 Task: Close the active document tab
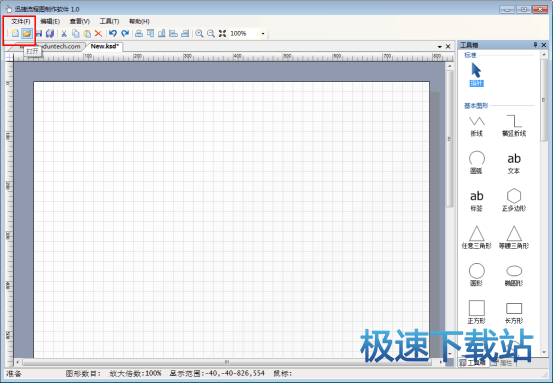(448, 47)
